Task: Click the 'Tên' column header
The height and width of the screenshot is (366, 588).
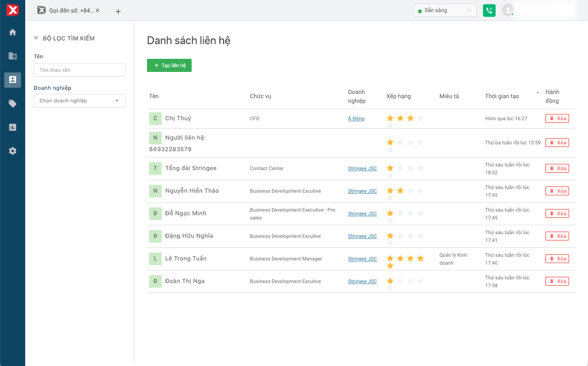Action: point(154,96)
